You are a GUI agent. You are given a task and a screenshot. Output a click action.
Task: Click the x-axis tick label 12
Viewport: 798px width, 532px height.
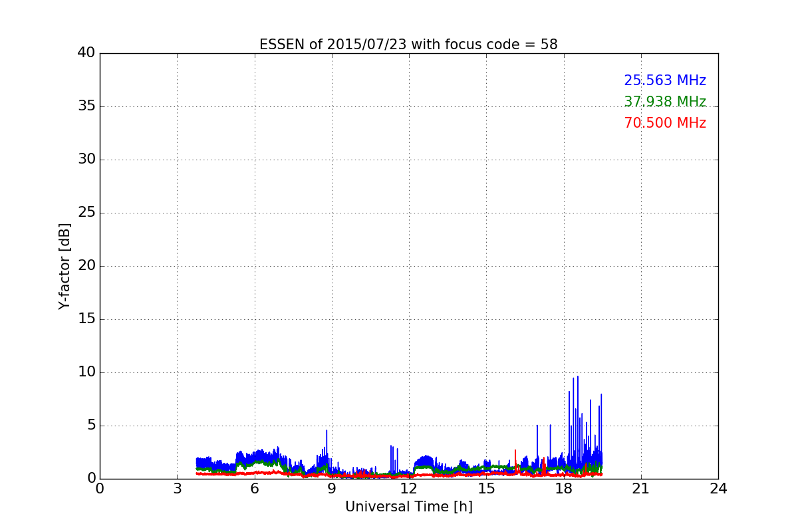[409, 488]
